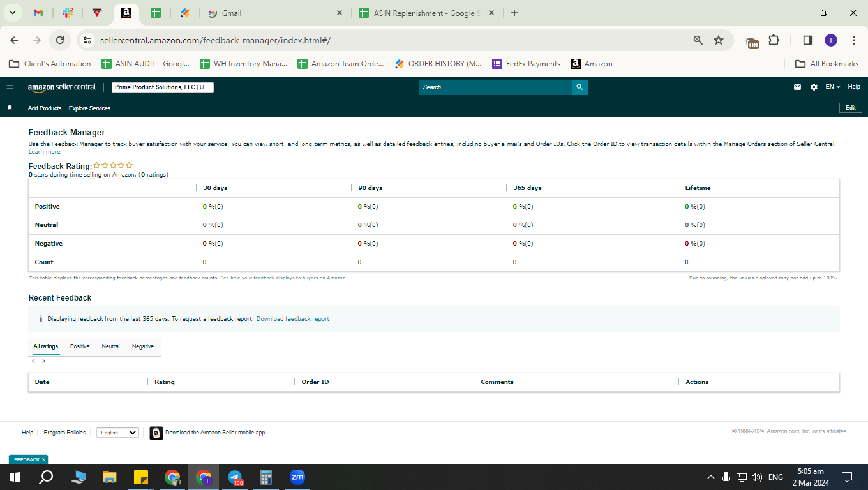Open Client's Automation bookmark folder
Viewport: 868px width, 490px height.
tap(50, 64)
